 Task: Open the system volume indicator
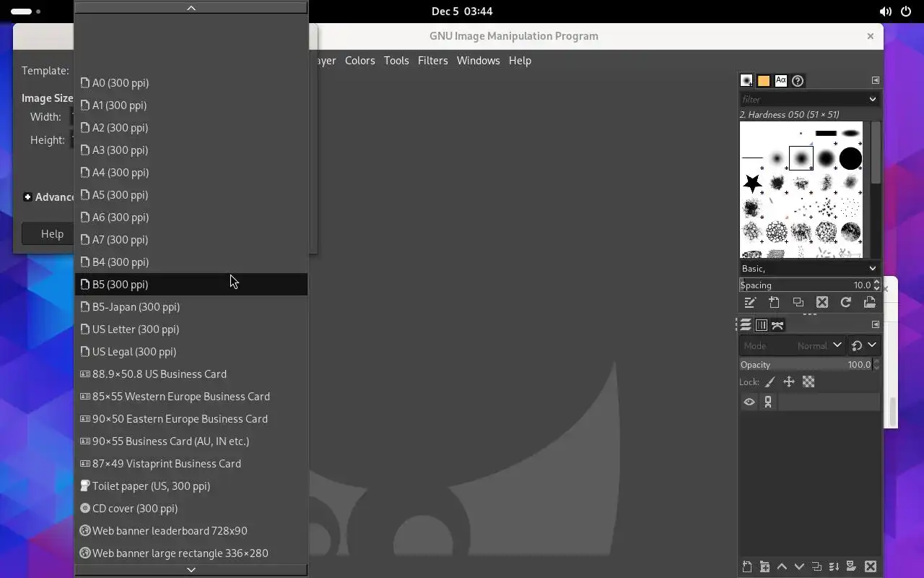pos(886,12)
